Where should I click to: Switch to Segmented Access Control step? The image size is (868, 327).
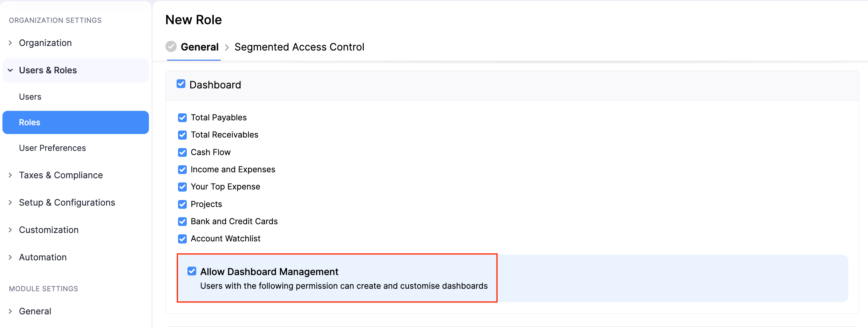pyautogui.click(x=300, y=47)
